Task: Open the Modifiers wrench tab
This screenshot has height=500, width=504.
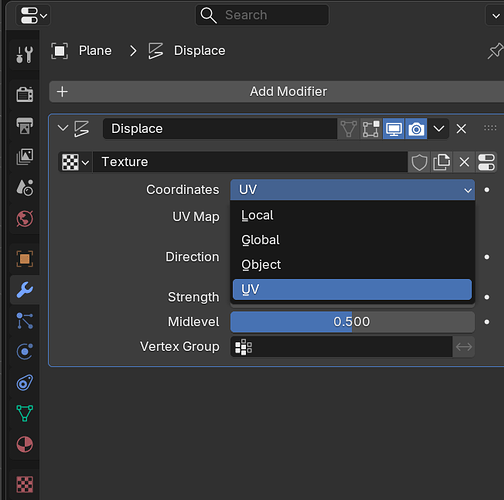Action: click(x=25, y=290)
